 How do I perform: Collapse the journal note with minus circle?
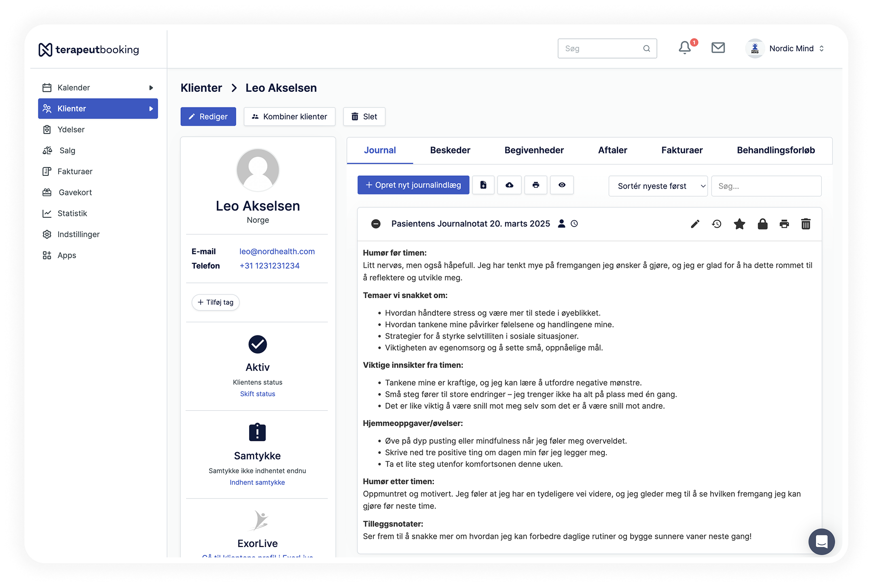(376, 224)
